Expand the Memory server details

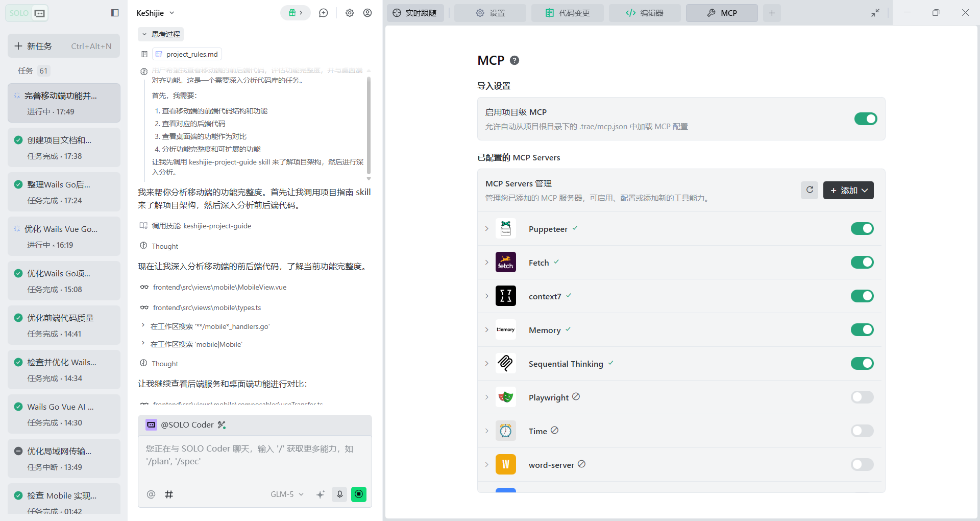click(x=487, y=329)
